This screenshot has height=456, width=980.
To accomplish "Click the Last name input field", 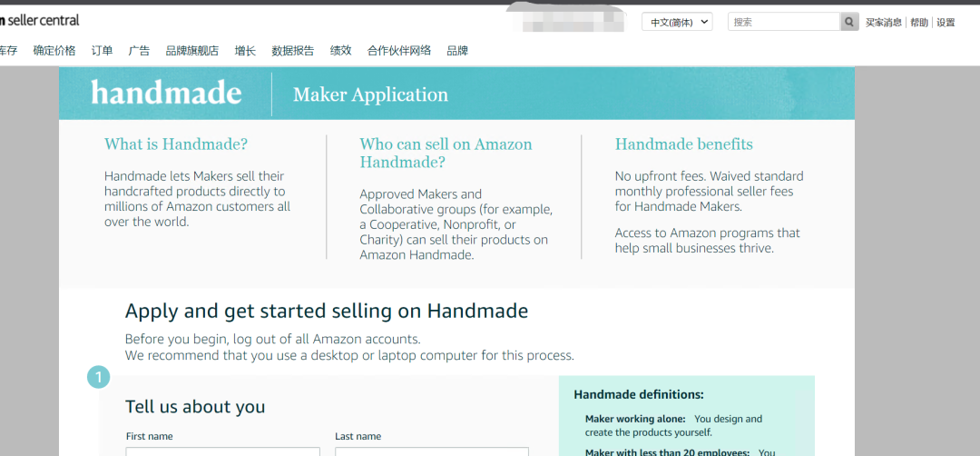I will coord(431,451).
